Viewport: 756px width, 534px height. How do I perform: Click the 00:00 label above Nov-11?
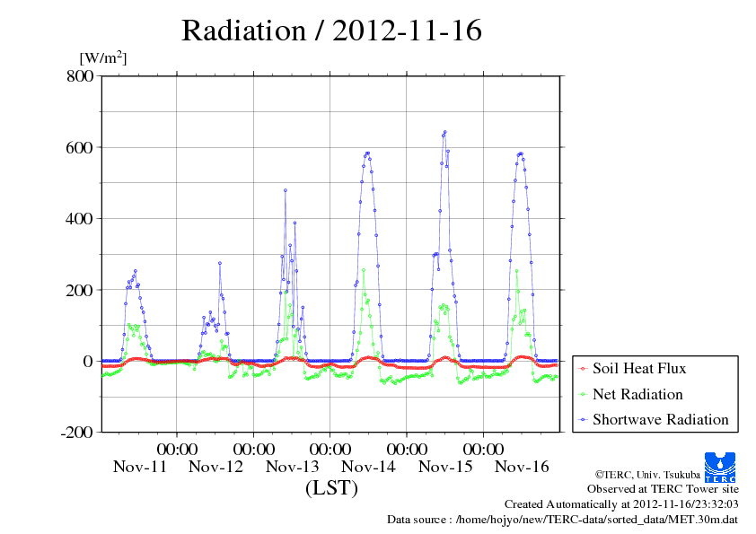click(x=177, y=449)
